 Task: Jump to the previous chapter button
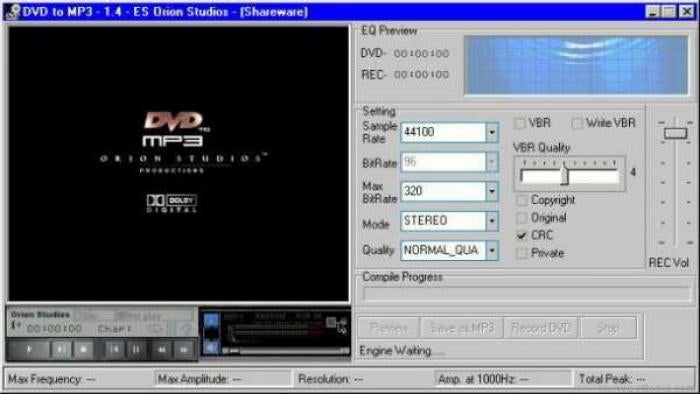115,349
